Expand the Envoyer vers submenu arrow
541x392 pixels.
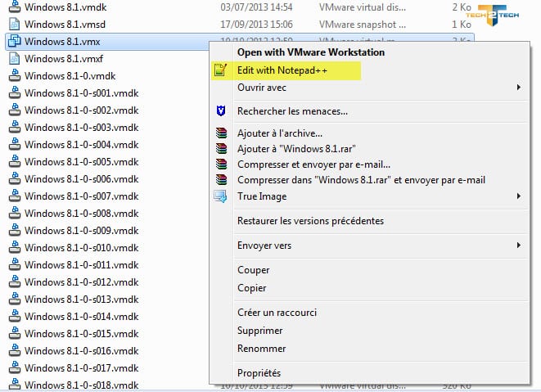coord(519,246)
